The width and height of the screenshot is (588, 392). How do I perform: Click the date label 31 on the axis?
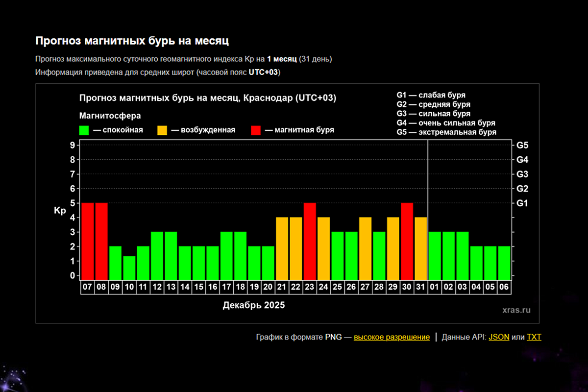click(421, 288)
